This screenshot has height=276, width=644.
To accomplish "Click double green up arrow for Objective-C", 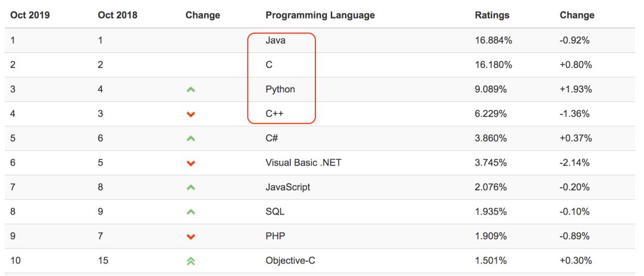I will click(191, 261).
